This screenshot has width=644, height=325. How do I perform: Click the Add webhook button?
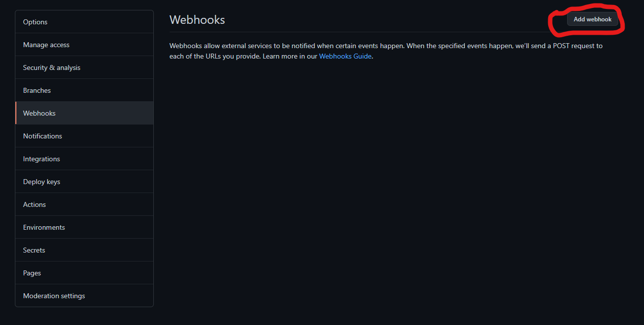click(x=592, y=19)
